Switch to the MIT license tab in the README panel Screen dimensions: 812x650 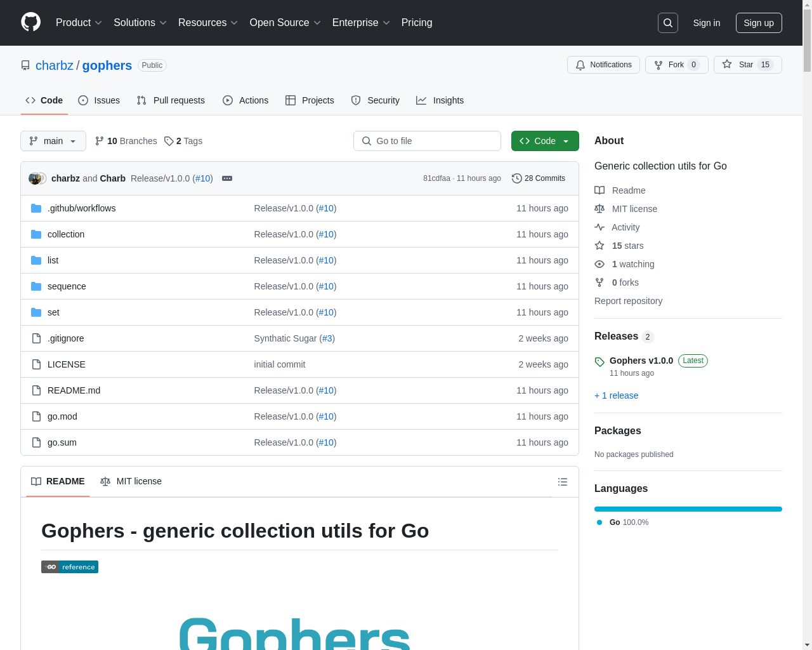131,482
